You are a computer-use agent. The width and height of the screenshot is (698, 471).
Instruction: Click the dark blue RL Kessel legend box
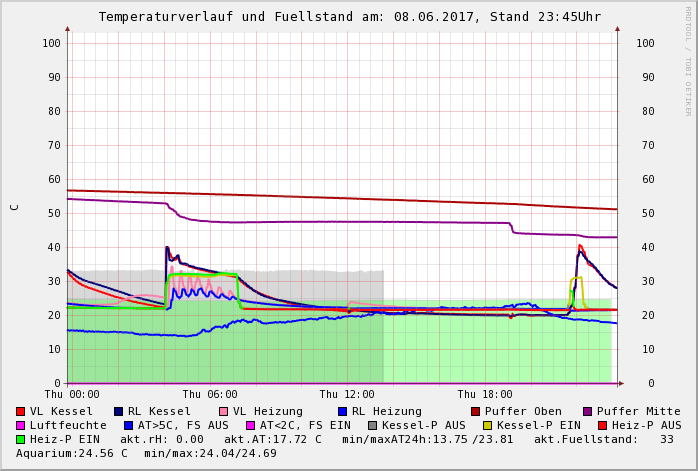click(119, 411)
